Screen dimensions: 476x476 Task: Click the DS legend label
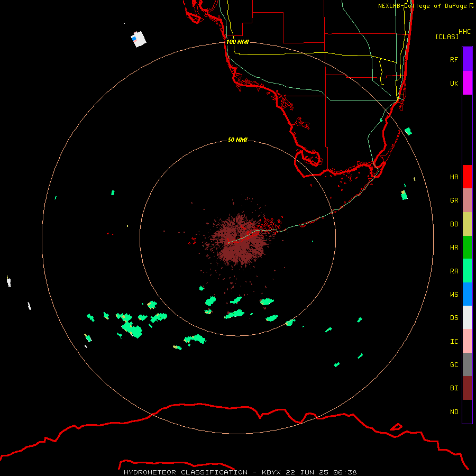click(x=454, y=317)
